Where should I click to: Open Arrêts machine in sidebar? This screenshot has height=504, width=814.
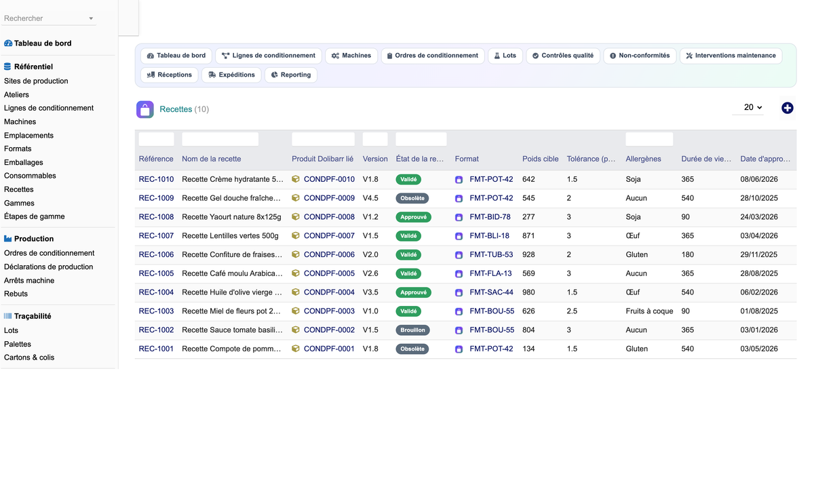tap(29, 281)
